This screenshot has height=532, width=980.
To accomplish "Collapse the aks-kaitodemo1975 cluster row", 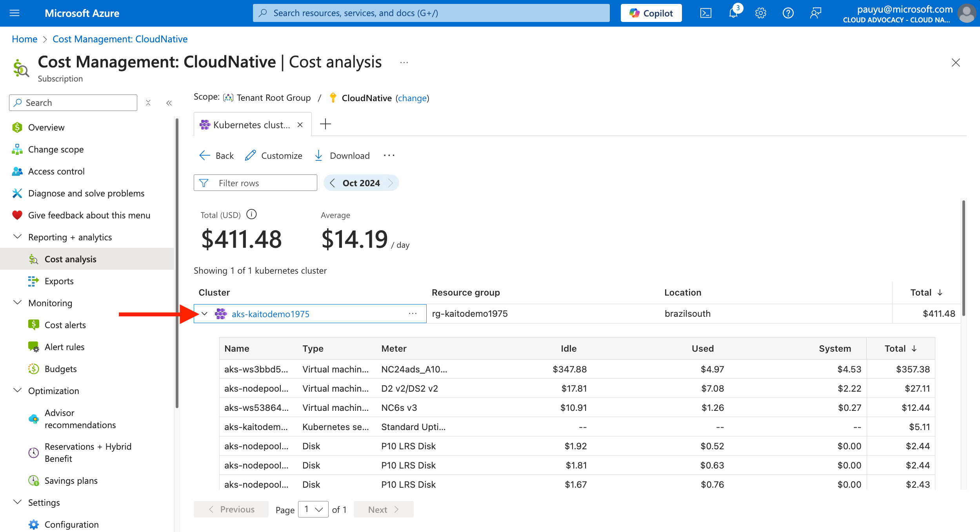I will [x=204, y=314].
